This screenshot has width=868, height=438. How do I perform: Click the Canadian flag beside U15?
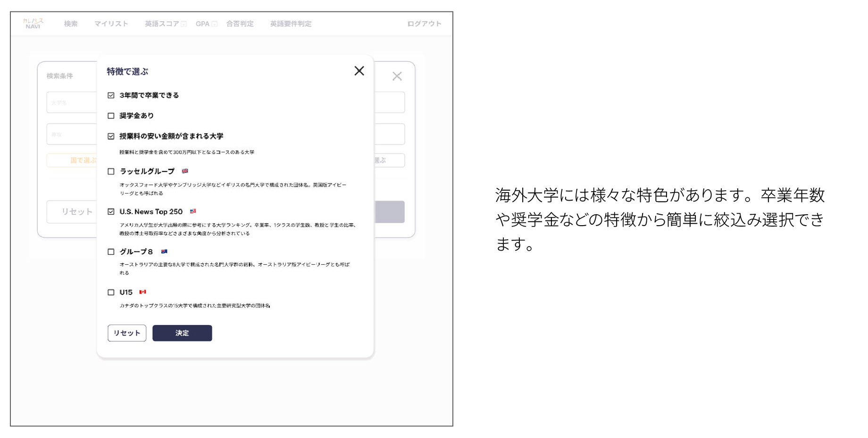[x=142, y=292]
